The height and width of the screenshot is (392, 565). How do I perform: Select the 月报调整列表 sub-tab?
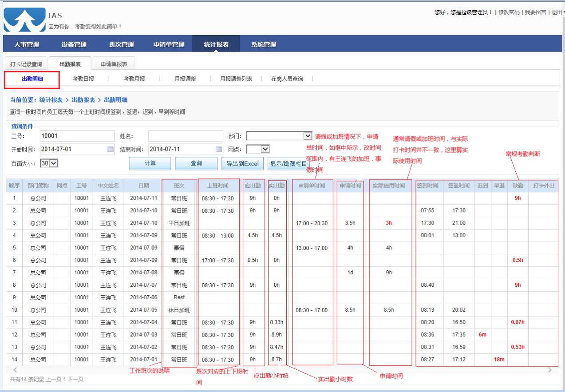click(x=236, y=79)
